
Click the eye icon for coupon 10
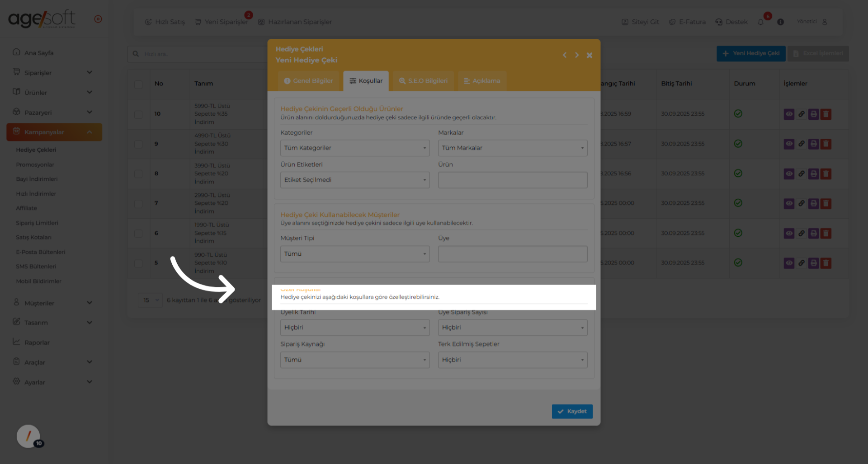(x=789, y=114)
